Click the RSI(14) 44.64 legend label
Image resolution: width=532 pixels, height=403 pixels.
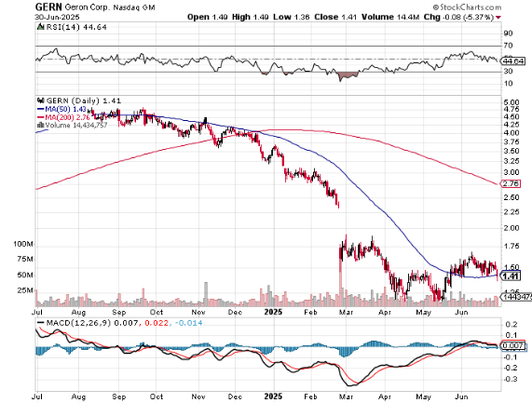click(x=76, y=27)
